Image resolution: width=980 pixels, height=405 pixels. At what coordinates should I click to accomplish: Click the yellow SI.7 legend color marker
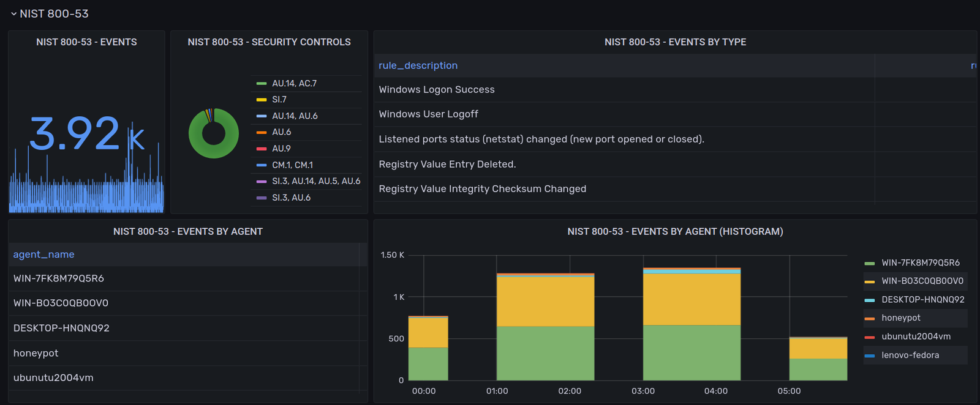click(262, 100)
